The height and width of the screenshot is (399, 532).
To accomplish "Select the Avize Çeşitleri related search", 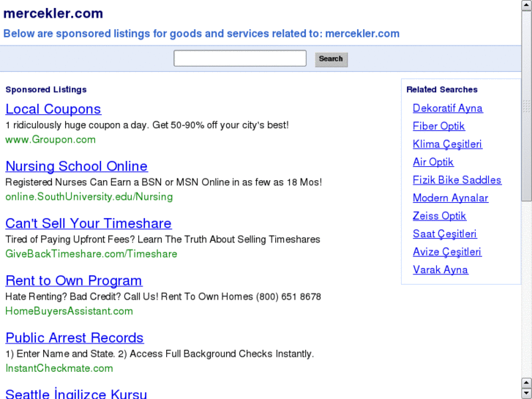I will click(x=447, y=252).
